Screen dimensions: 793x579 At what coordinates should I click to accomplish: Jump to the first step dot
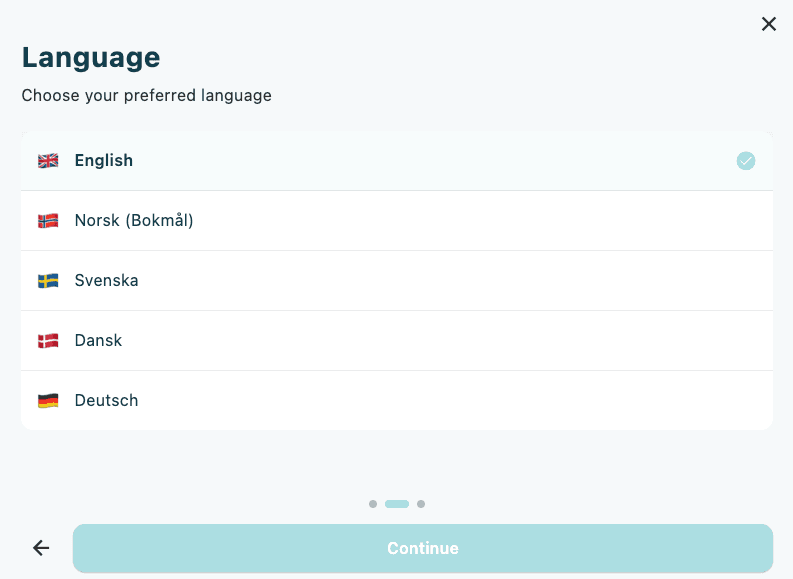[x=373, y=504]
